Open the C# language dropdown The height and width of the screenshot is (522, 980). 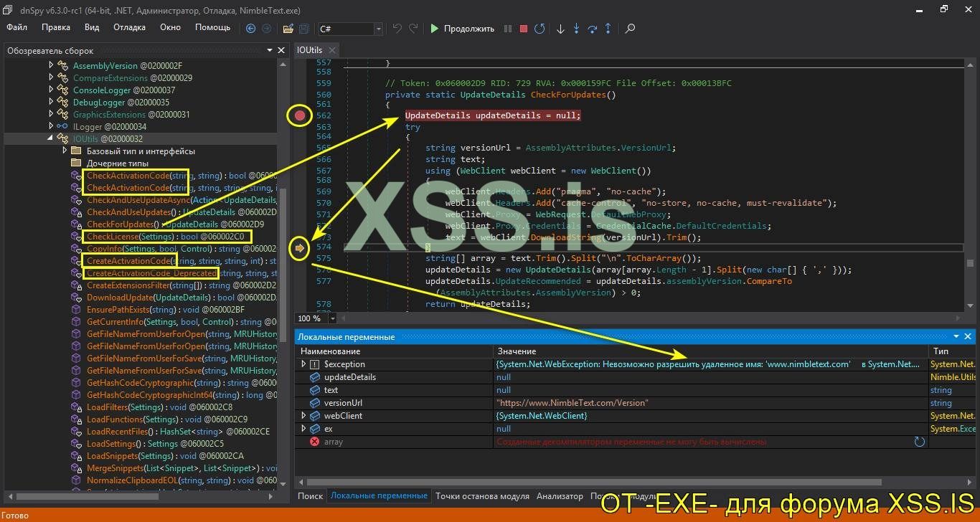click(x=378, y=29)
